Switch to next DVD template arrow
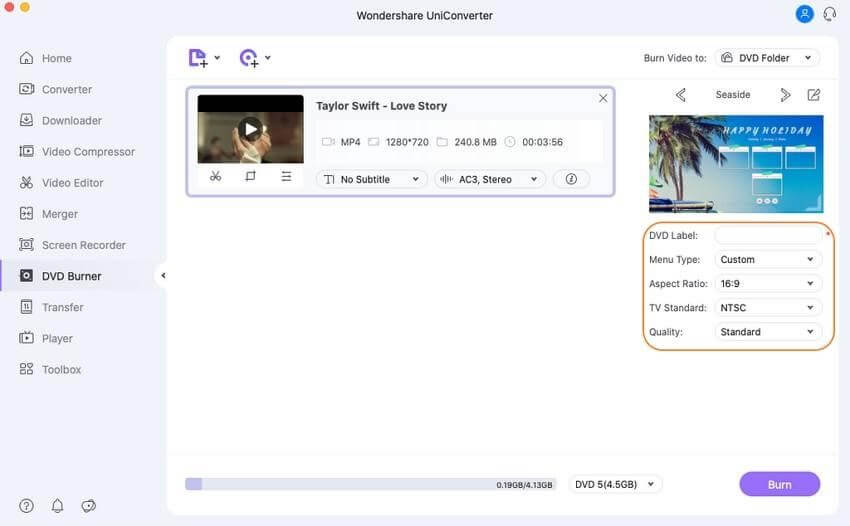This screenshot has height=526, width=850. (x=785, y=95)
